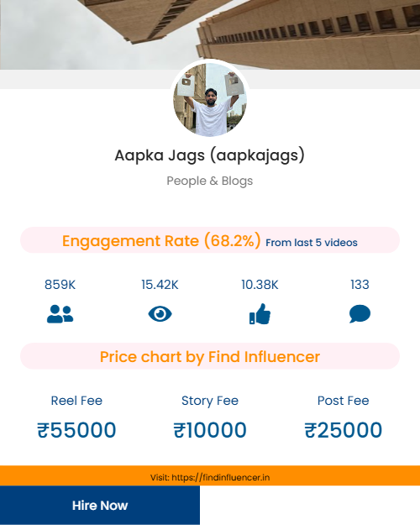Image resolution: width=420 pixels, height=525 pixels.
Task: Click the From last 5 videos text
Action: tap(312, 243)
